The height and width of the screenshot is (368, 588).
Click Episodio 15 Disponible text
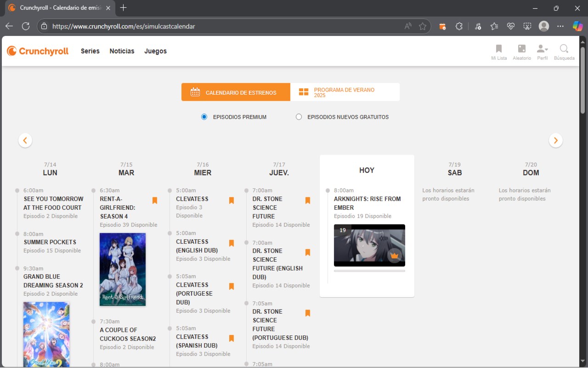[x=52, y=251]
